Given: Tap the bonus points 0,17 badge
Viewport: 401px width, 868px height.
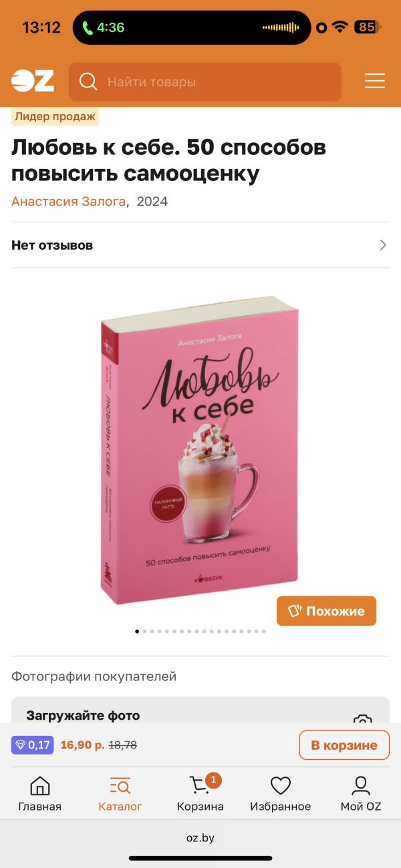Looking at the screenshot, I should pyautogui.click(x=32, y=745).
